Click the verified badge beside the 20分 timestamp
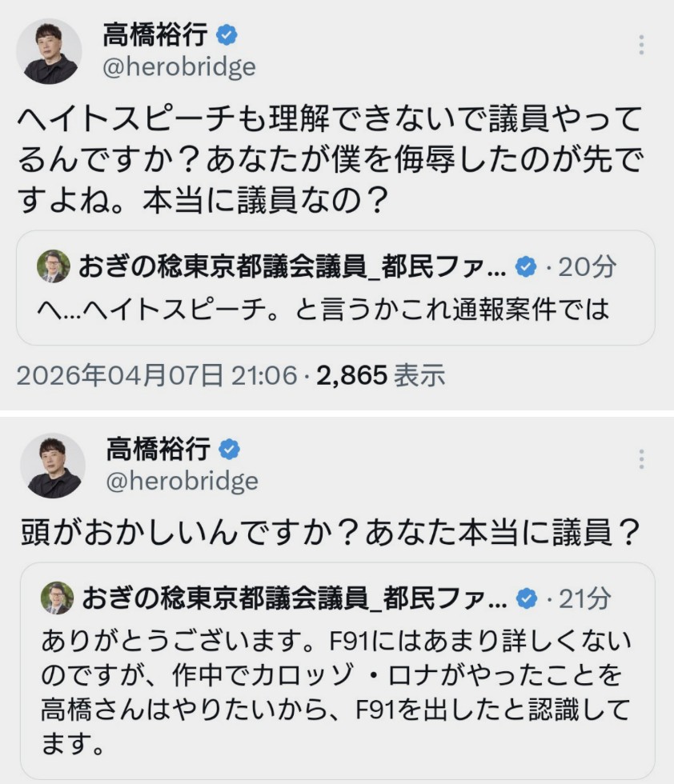This screenshot has width=674, height=784. point(525,268)
